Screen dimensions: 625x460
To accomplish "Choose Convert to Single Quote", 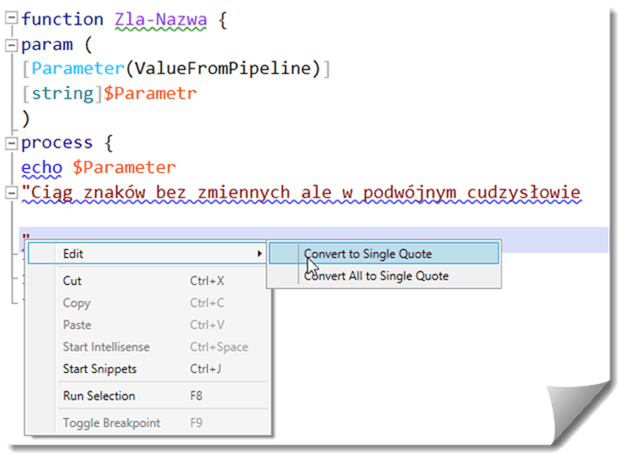I will 384,254.
